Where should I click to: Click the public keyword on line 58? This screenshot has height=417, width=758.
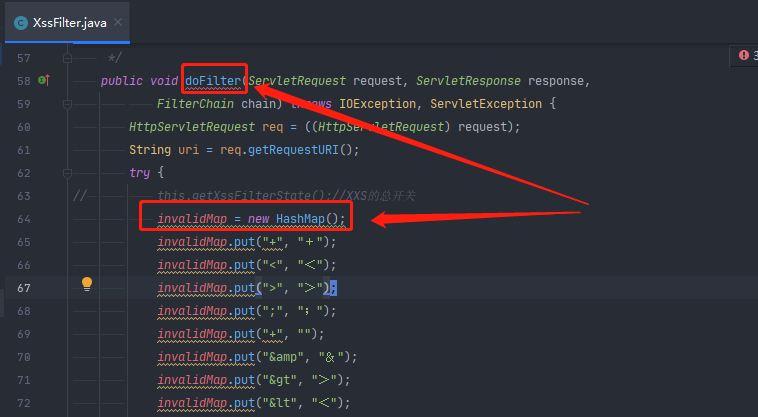(x=122, y=81)
